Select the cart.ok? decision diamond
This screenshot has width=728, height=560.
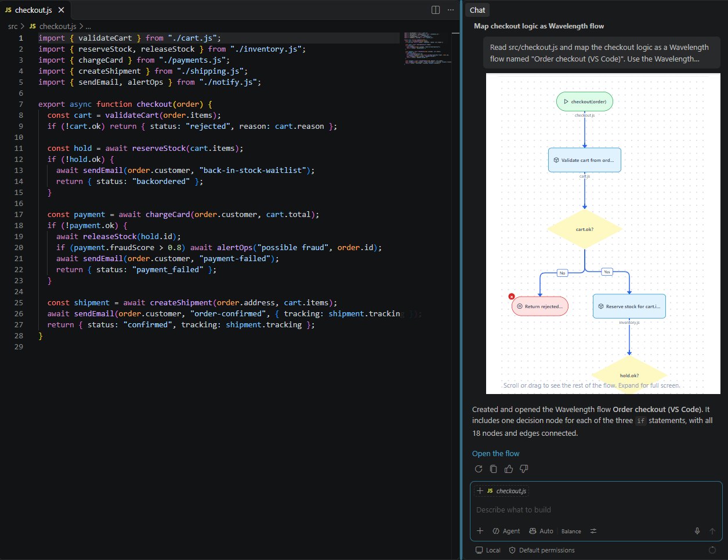pyautogui.click(x=585, y=229)
